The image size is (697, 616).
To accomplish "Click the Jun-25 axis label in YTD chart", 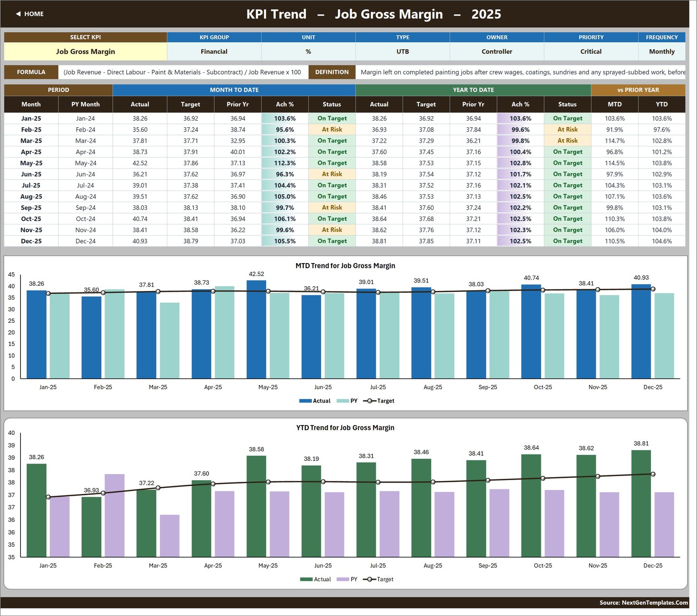I will pyautogui.click(x=323, y=565).
